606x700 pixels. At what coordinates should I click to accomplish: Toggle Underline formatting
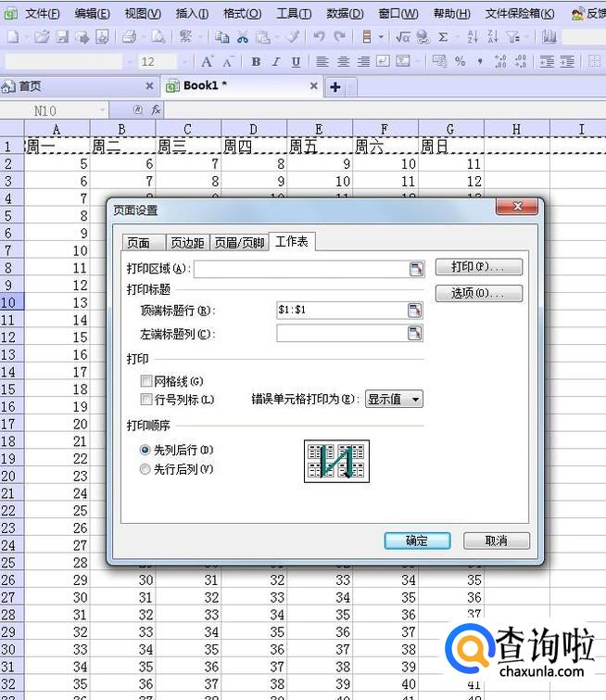click(x=296, y=61)
